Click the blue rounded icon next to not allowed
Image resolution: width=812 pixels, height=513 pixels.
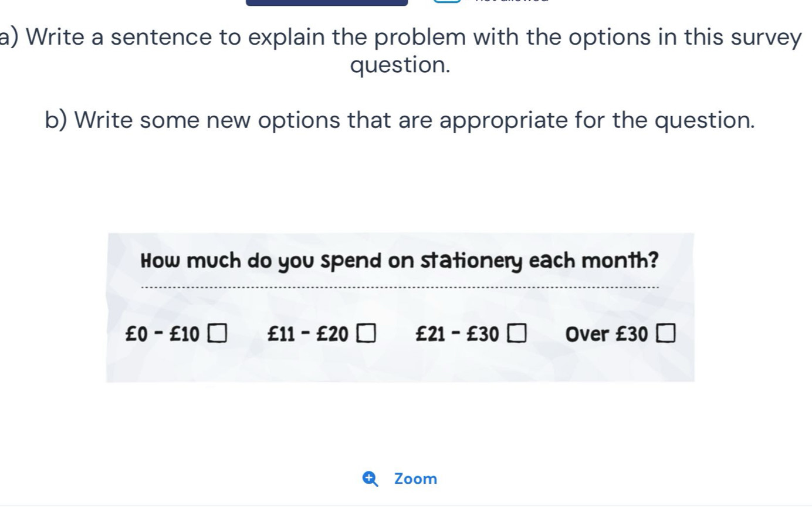pos(448,3)
